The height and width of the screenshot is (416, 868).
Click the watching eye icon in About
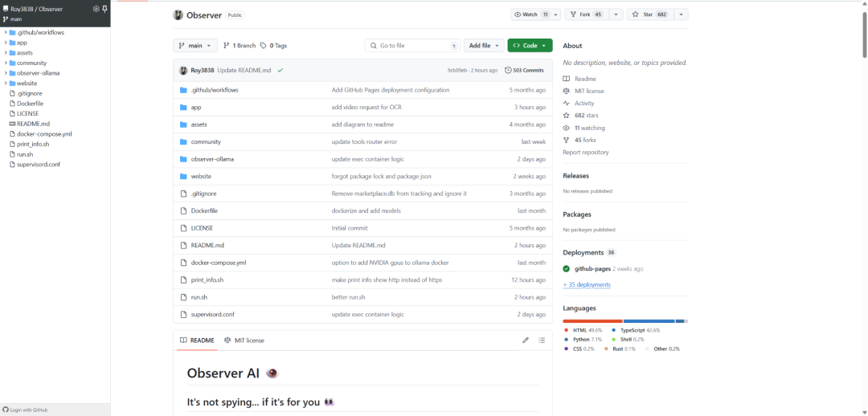[x=567, y=128]
